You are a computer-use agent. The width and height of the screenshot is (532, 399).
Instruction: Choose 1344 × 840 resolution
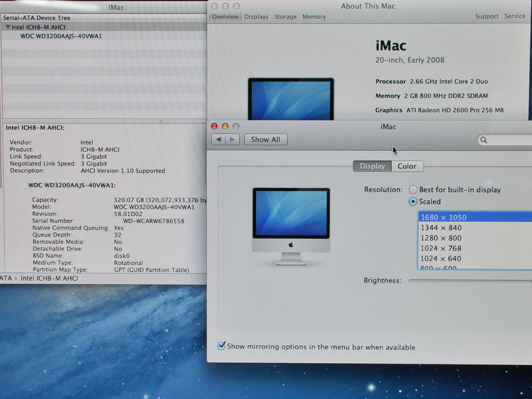(x=475, y=227)
